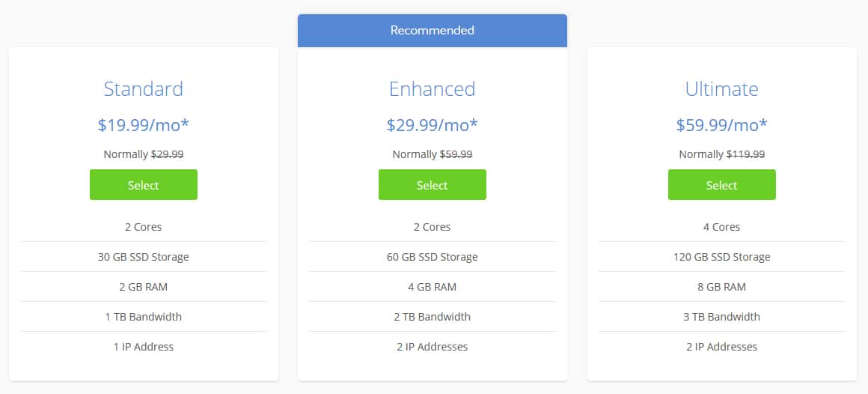Click 60 GB SSD Storage row
The width and height of the screenshot is (868, 394).
tap(433, 257)
